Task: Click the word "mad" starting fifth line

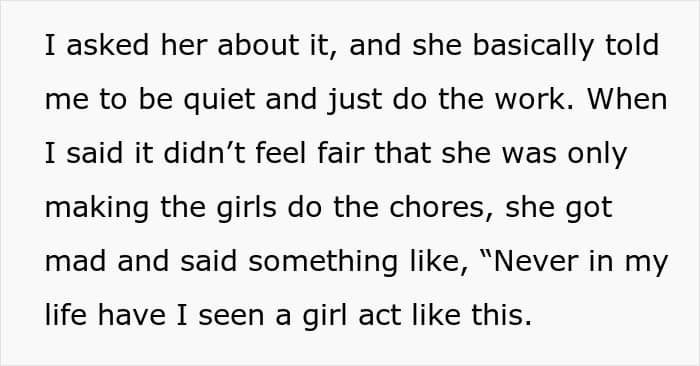Action: pos(76,261)
